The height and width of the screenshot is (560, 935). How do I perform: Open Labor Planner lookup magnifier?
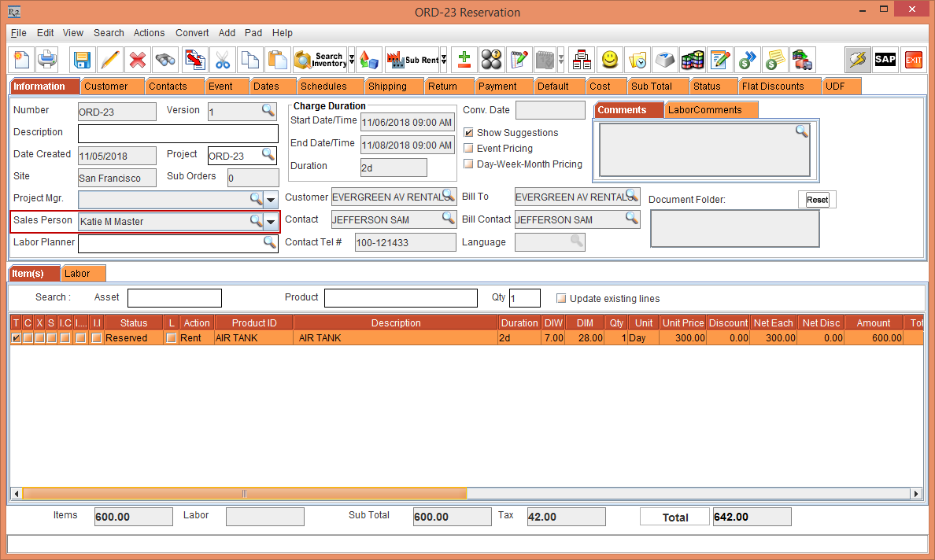[269, 242]
